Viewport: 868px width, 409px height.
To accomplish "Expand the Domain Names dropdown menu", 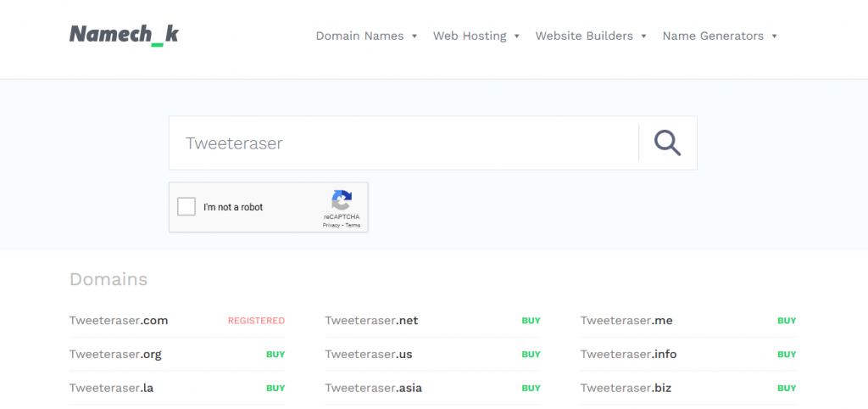I will (366, 36).
